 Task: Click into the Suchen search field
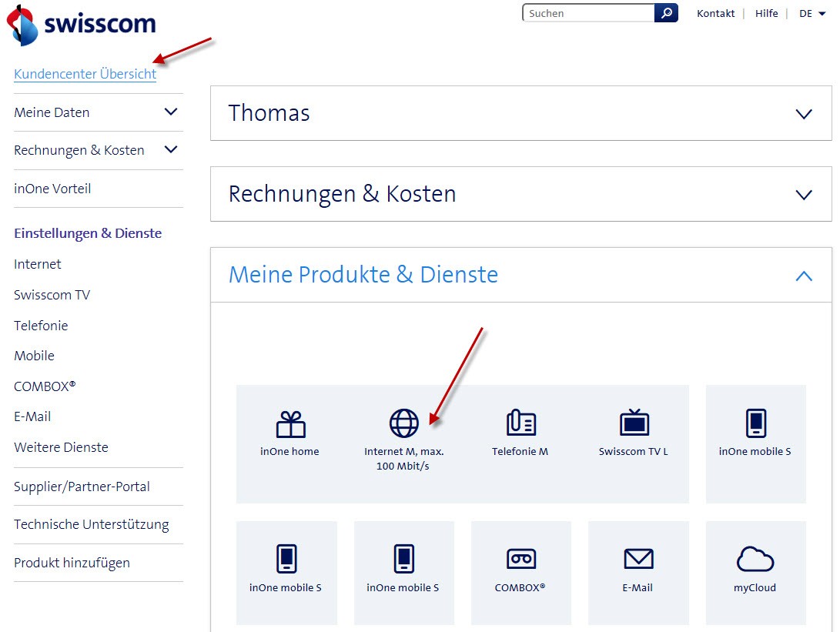pos(589,13)
